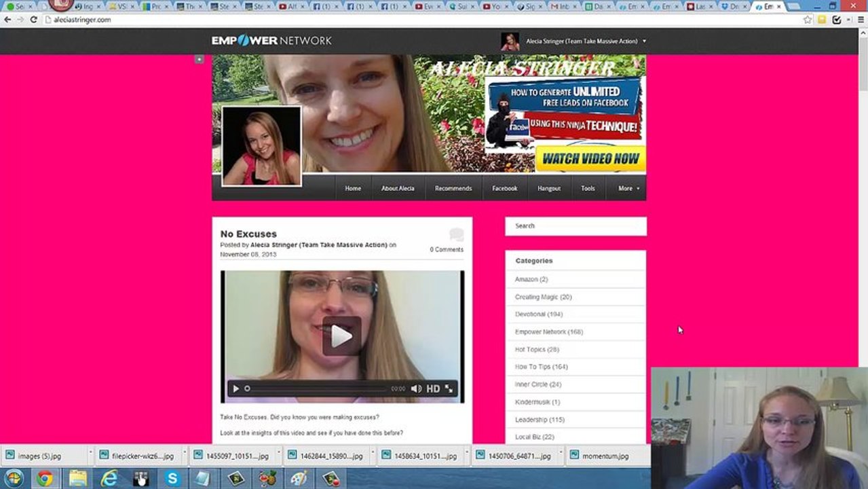Toggle HD quality on the video player
This screenshot has height=489, width=868.
tap(433, 388)
